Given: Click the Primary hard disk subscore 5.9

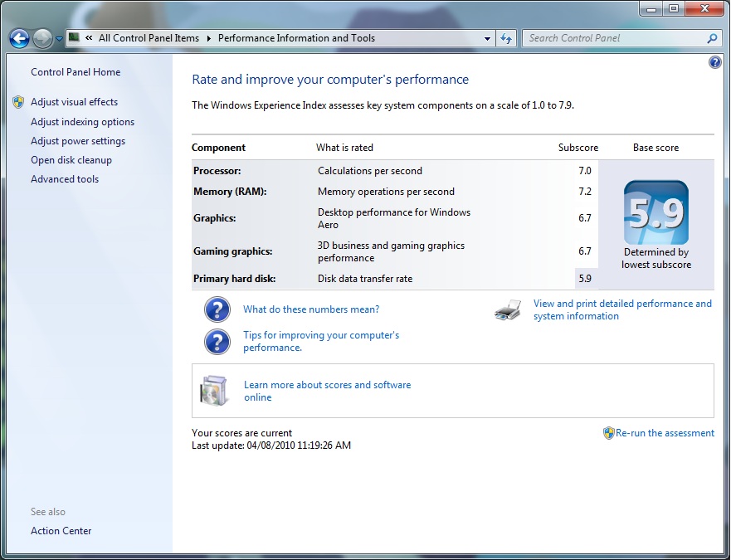Looking at the screenshot, I should click(585, 279).
